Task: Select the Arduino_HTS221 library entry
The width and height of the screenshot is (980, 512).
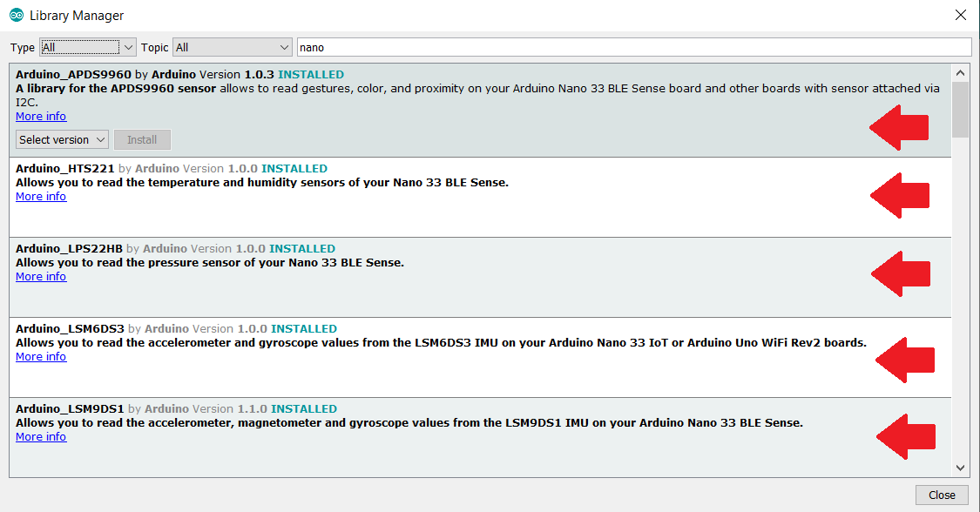Action: click(x=436, y=213)
